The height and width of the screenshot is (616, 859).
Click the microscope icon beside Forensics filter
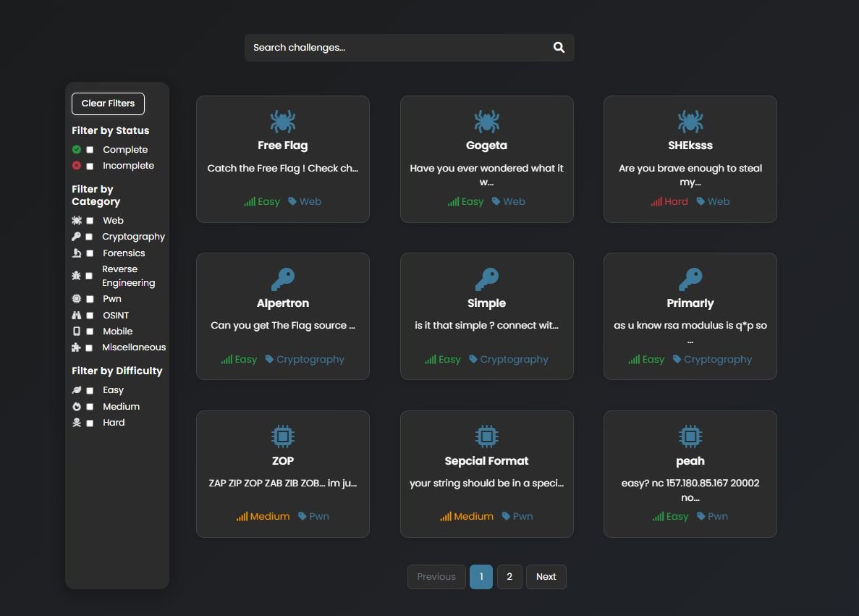pyautogui.click(x=77, y=253)
